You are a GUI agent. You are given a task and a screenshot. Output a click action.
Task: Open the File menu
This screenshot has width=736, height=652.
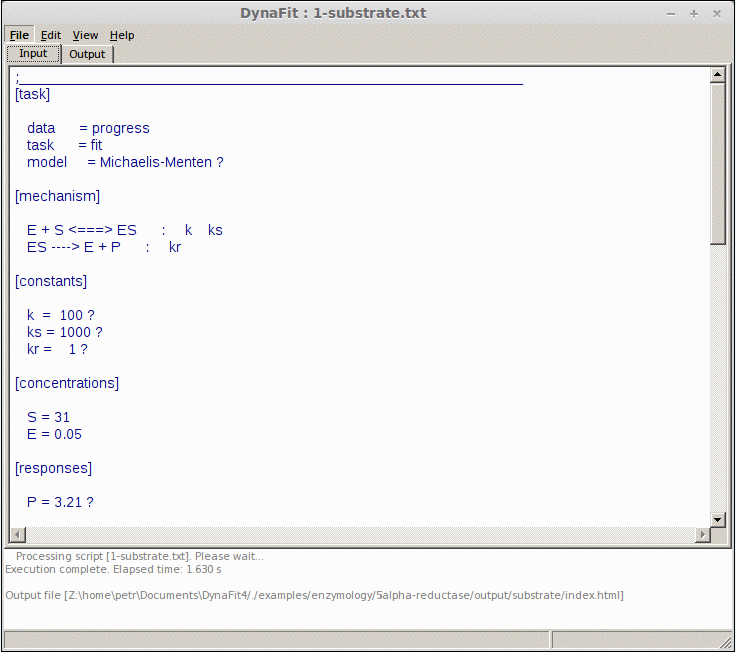pos(19,35)
